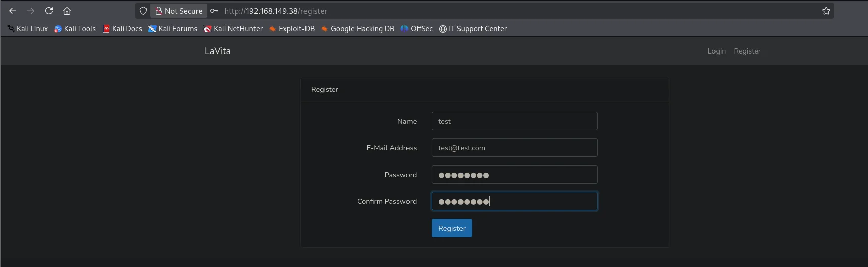868x267 pixels.
Task: Open the browser home page icon
Action: coord(67,11)
